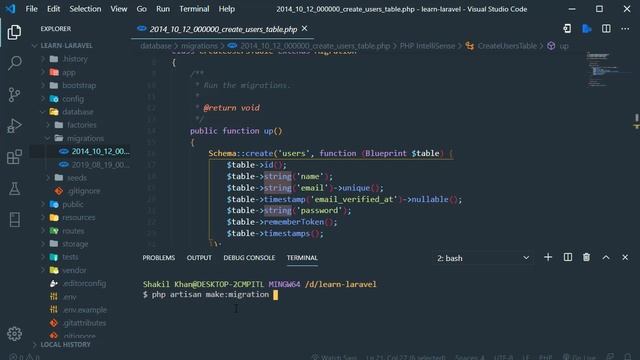Click the Split Editor icon
This screenshot has width=640, height=360.
606,29
